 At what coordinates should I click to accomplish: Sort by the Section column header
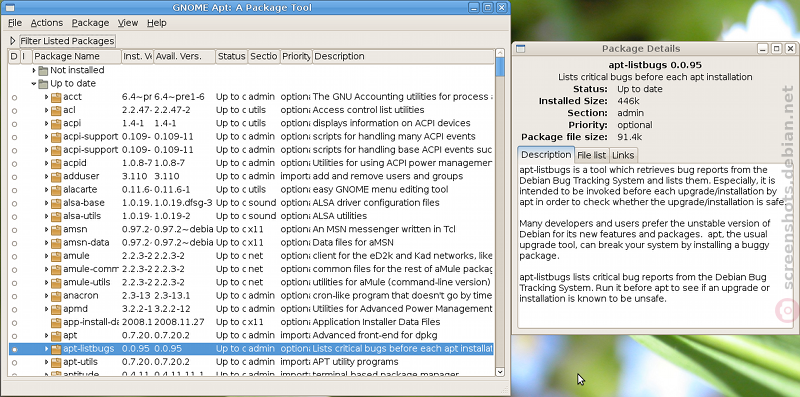click(x=264, y=56)
